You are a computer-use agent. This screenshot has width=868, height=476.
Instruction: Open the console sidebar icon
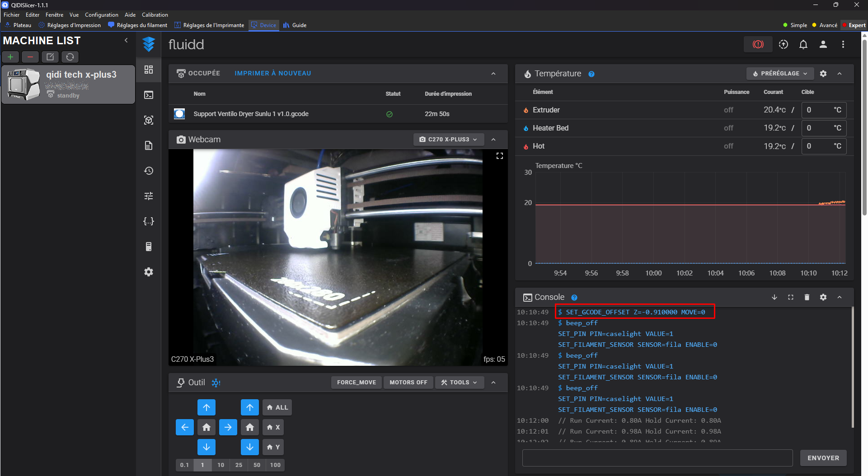pyautogui.click(x=149, y=95)
